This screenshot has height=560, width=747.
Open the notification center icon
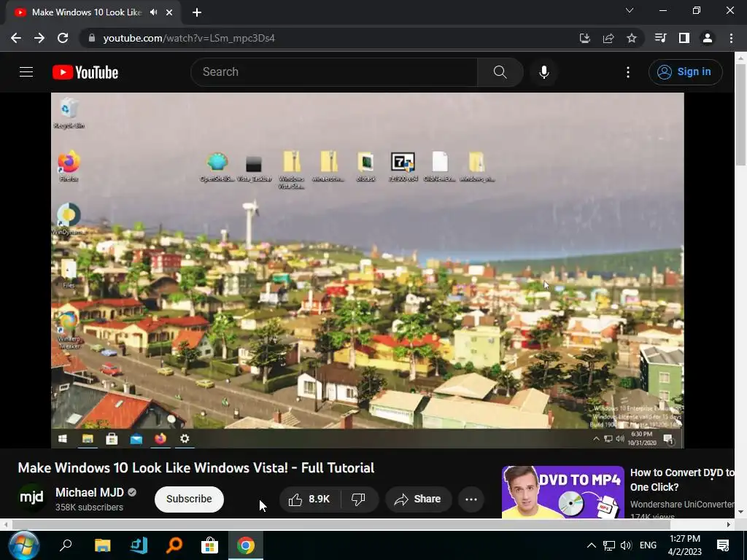click(x=723, y=545)
